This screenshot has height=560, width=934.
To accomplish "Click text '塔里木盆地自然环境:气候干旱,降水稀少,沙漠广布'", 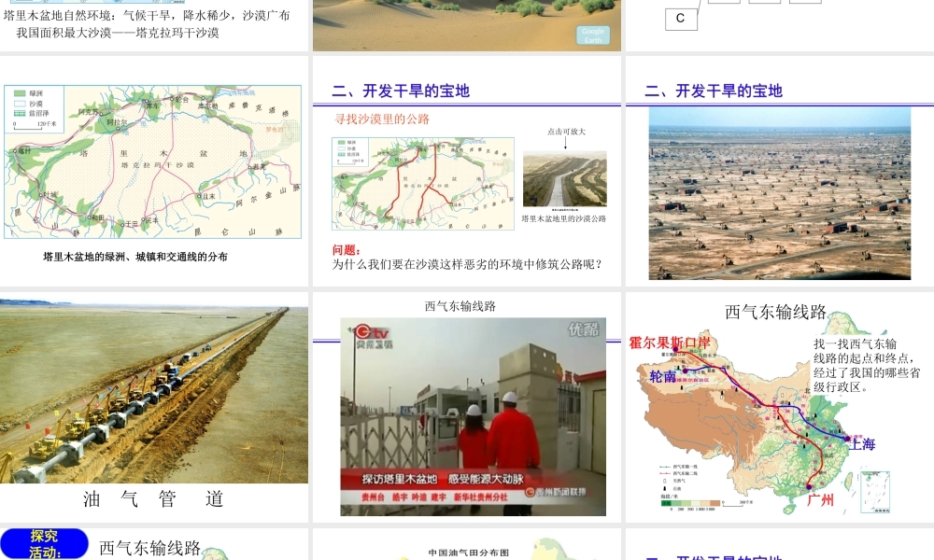I will point(147,16).
